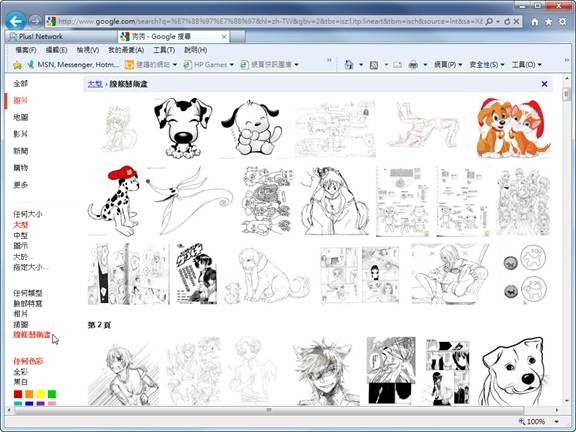Click the search magnifier in address bar
The width and height of the screenshot is (576, 432).
489,22
